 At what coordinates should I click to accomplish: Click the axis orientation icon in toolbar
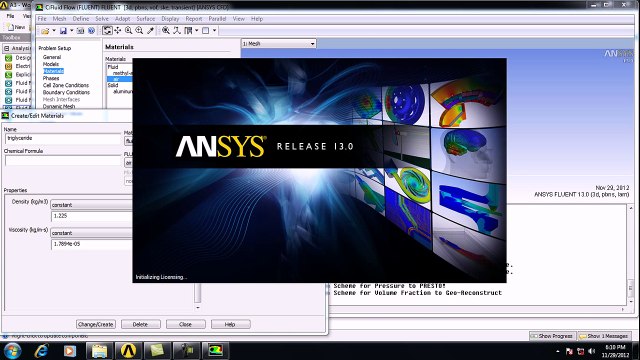pos(177,31)
